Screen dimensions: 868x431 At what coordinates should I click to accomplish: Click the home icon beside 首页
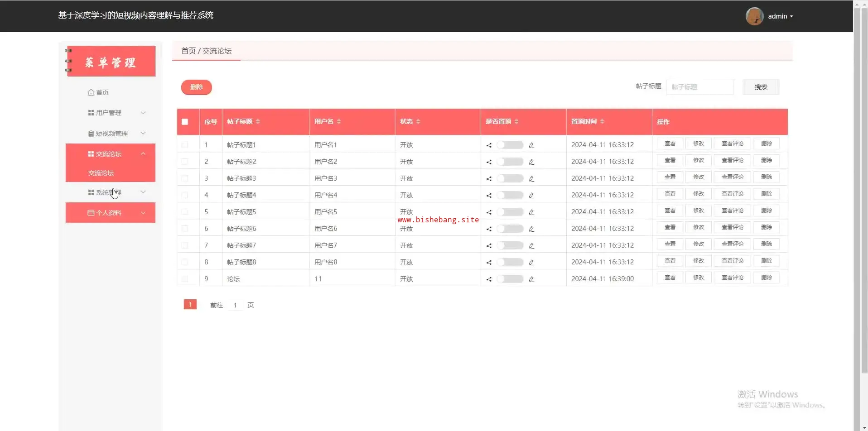[x=91, y=92]
